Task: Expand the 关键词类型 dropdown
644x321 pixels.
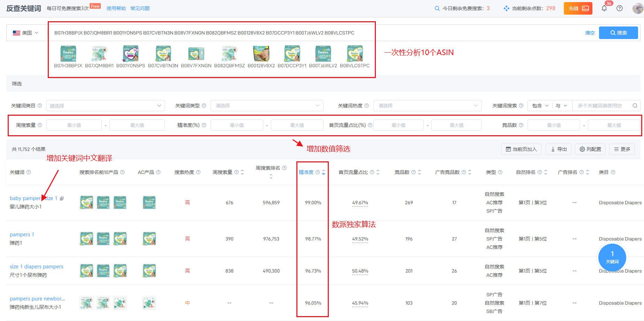Action: tap(267, 106)
